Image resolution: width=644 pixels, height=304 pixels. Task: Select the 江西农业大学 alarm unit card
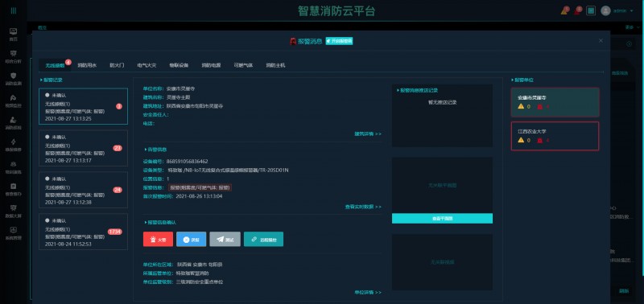555,136
